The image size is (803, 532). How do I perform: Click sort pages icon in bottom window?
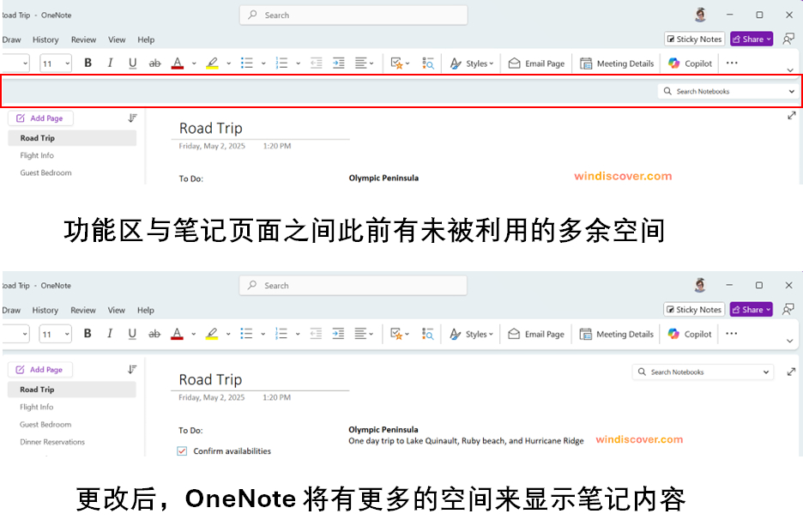131,370
